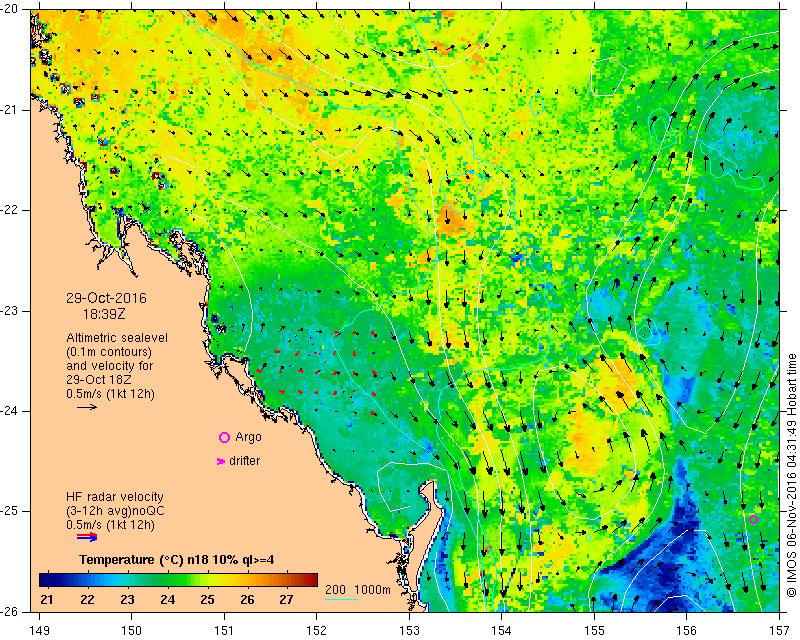Click the magenta Argo circle legend symbol
800x640 pixels.
coord(224,437)
